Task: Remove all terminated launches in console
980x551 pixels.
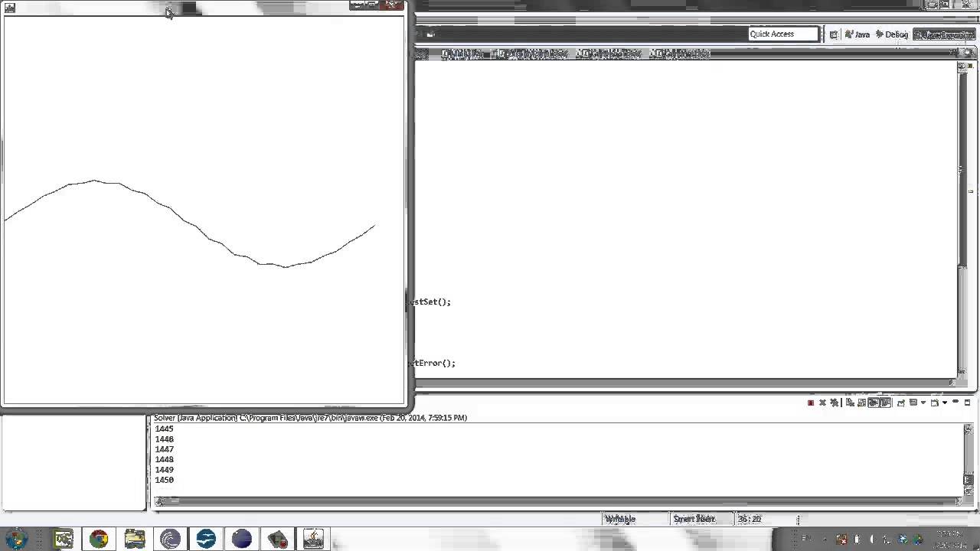Action: click(835, 403)
